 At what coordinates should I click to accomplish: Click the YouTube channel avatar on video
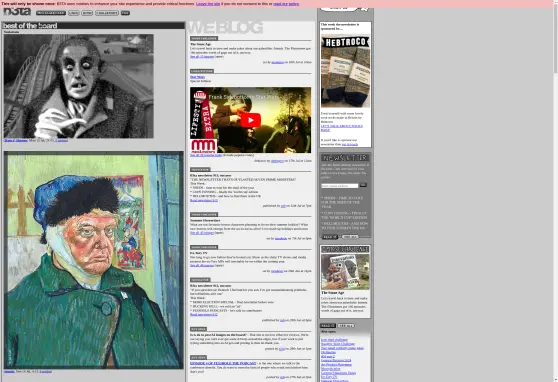[200, 96]
